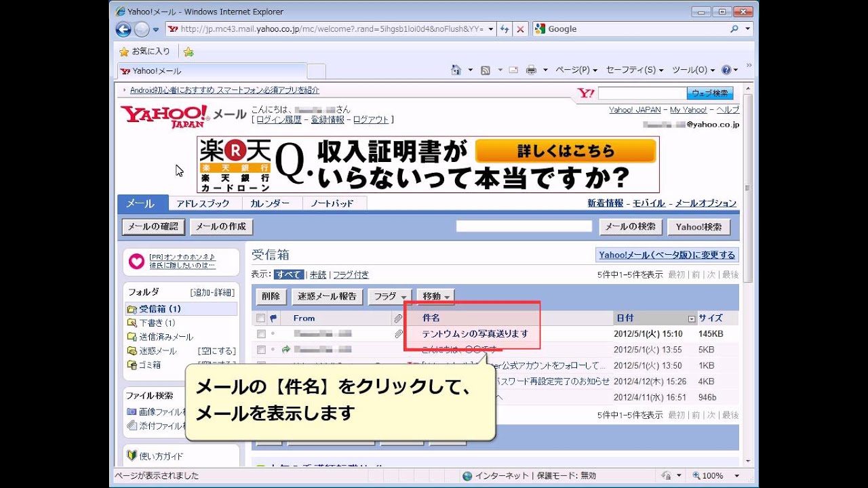The height and width of the screenshot is (488, 868).
Task: Click the search magnifier icon in Google box
Action: coord(734,29)
